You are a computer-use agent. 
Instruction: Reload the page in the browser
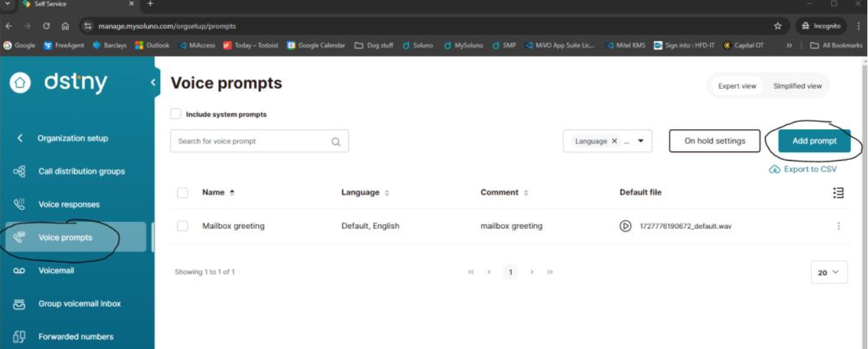point(46,26)
